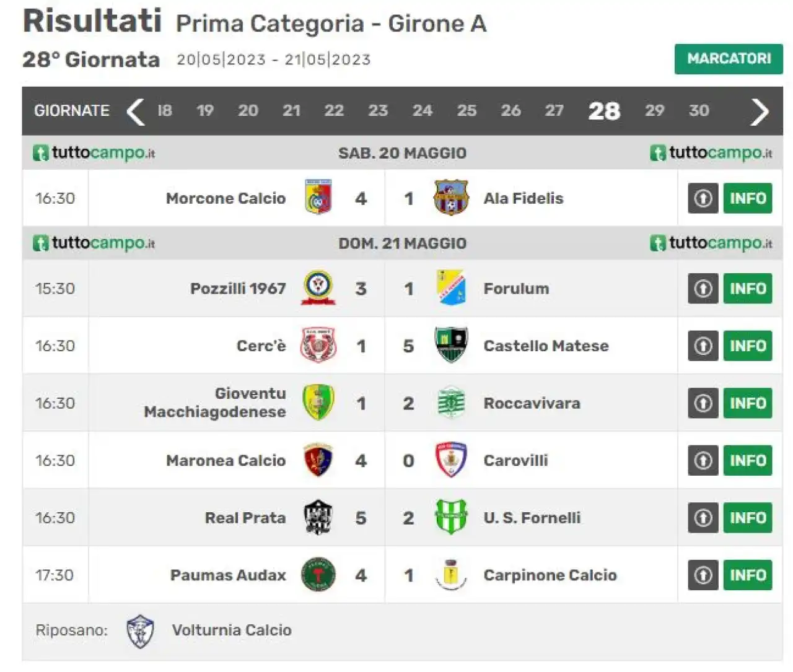Go to previous giornate with left chevron
This screenshot has height=672, width=793.
point(136,111)
